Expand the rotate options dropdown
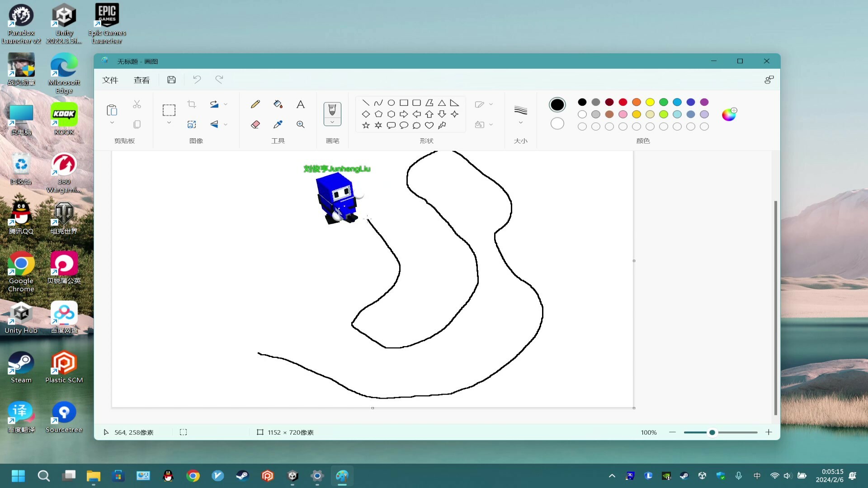 (225, 104)
